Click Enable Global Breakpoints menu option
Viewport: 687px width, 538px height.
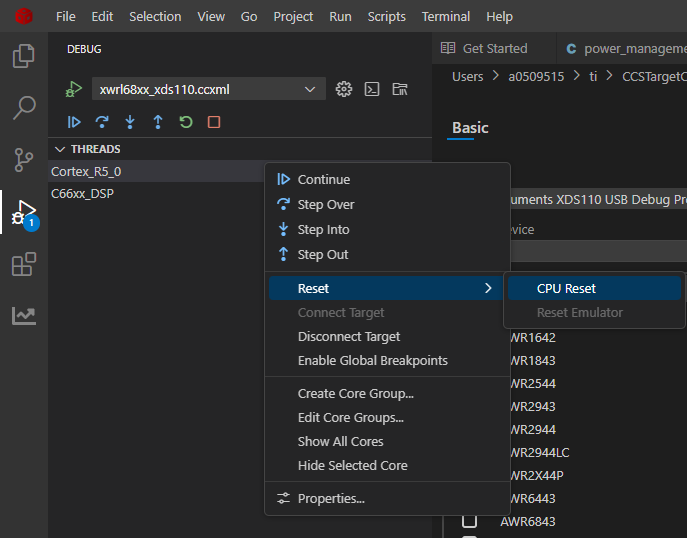[x=372, y=360]
